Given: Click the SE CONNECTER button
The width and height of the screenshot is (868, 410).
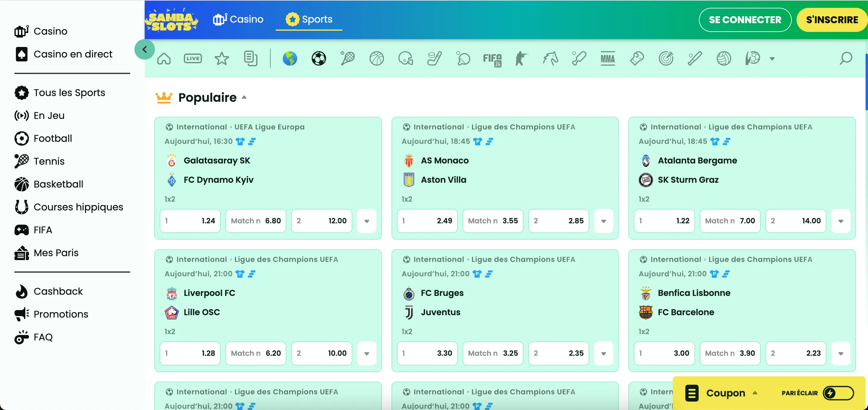Looking at the screenshot, I should (x=745, y=20).
